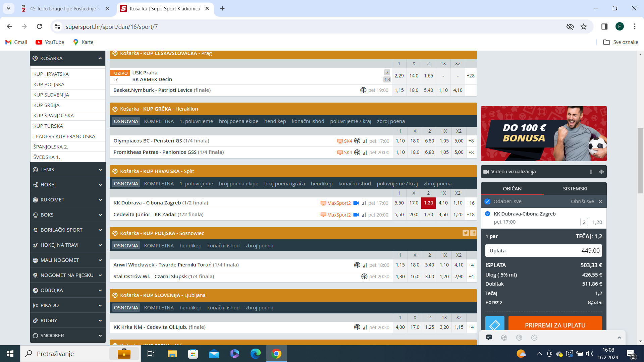
Task: Click live audio icon for Promitheas Patras match
Action: coord(357,153)
